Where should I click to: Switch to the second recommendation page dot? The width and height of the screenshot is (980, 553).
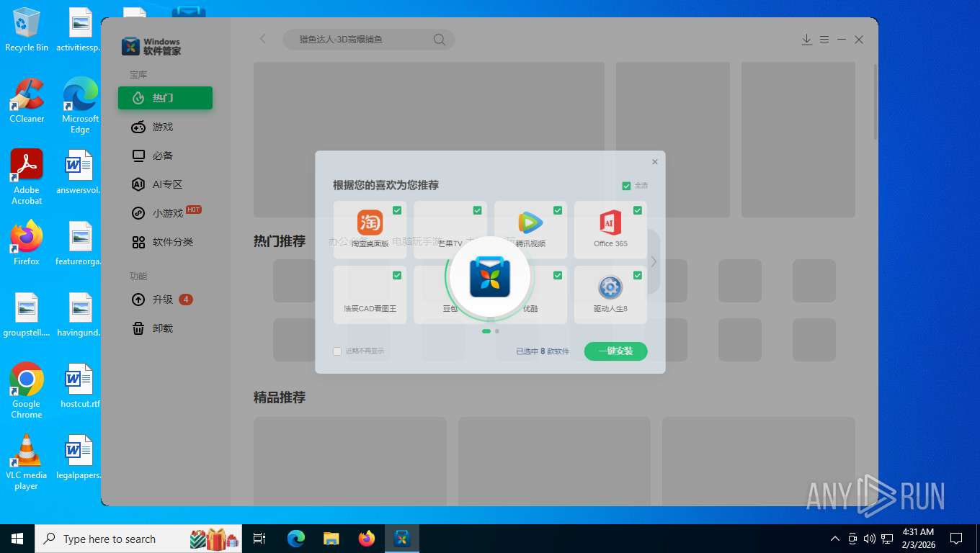tap(497, 331)
